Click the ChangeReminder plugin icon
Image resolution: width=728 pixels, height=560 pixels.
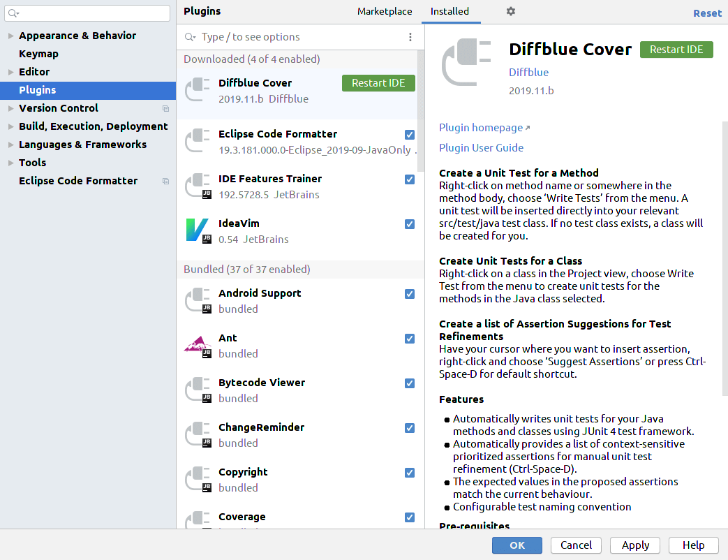pyautogui.click(x=198, y=434)
